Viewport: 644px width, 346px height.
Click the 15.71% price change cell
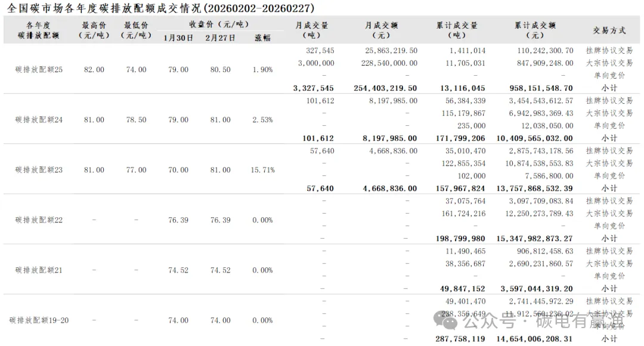click(262, 170)
